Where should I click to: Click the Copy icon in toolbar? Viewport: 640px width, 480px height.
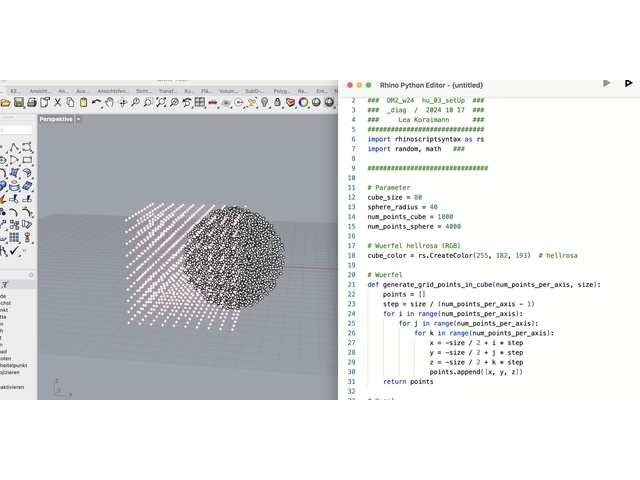[70, 102]
